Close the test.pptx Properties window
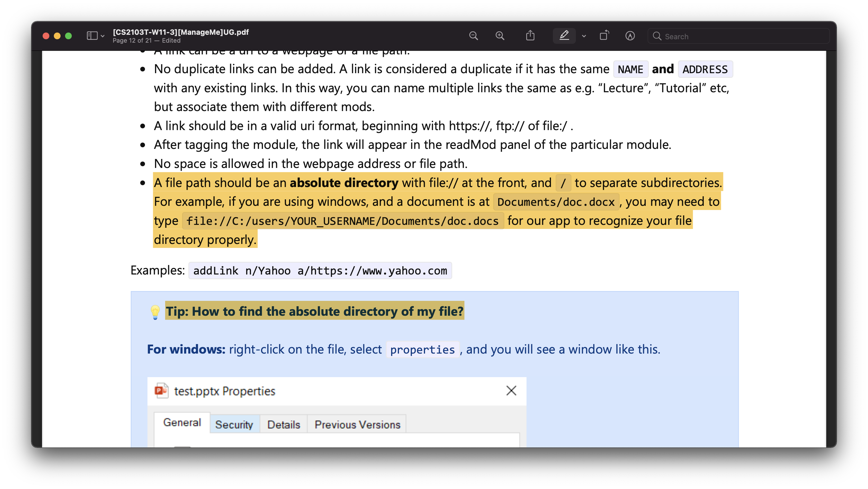This screenshot has height=489, width=868. point(511,391)
